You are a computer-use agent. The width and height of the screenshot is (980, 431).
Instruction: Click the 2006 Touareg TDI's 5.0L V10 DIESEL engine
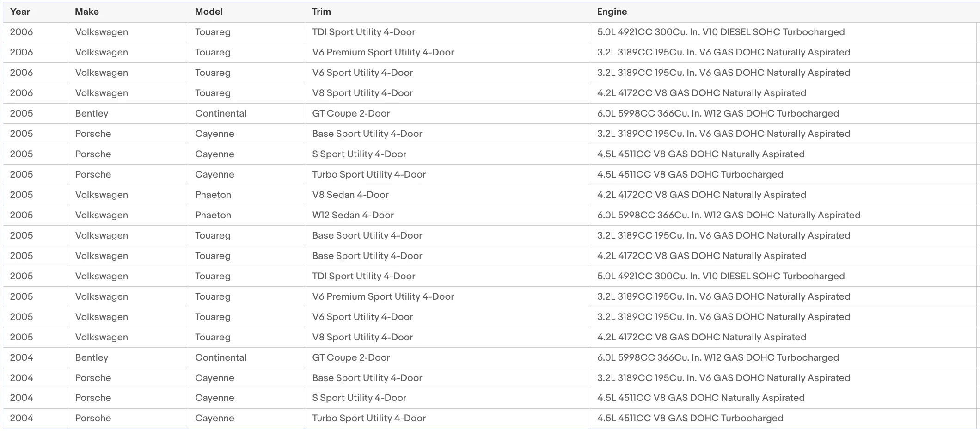721,32
